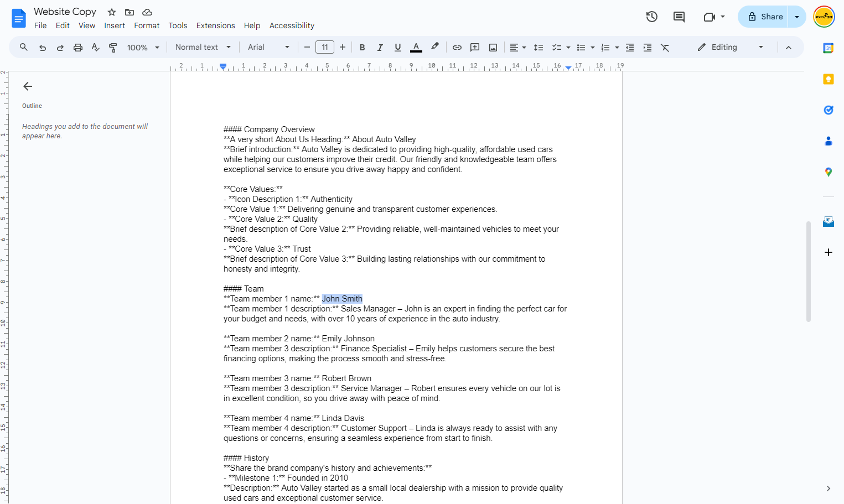Move document to a folder
The width and height of the screenshot is (844, 504).
pos(130,12)
